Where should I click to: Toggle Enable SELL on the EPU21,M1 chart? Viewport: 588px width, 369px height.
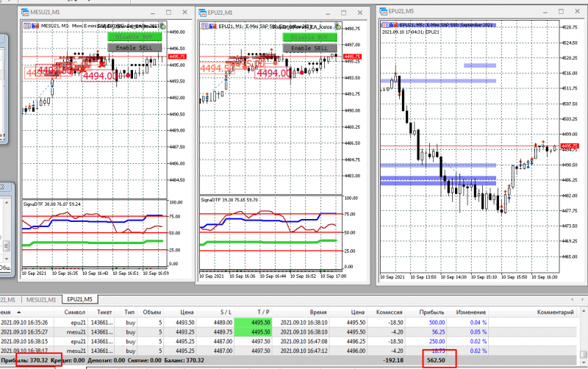click(309, 48)
